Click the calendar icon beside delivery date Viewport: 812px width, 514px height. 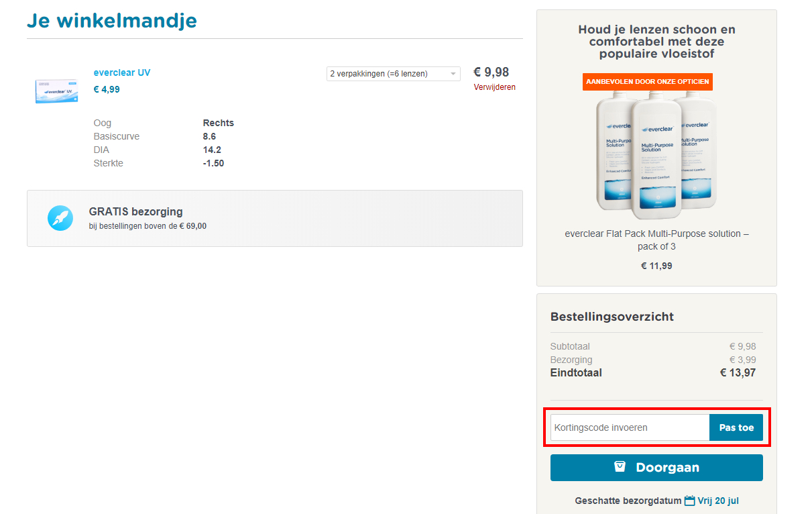tap(689, 501)
